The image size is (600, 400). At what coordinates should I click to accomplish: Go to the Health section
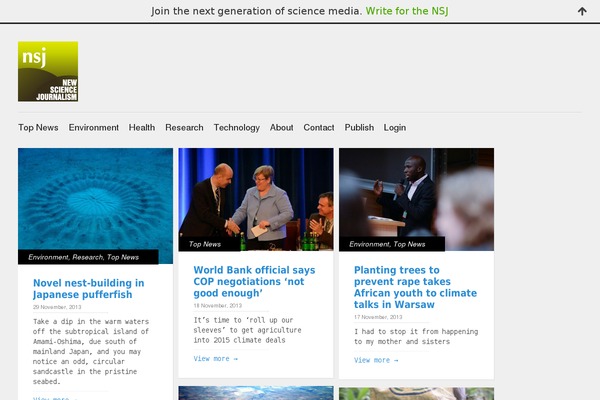click(142, 127)
